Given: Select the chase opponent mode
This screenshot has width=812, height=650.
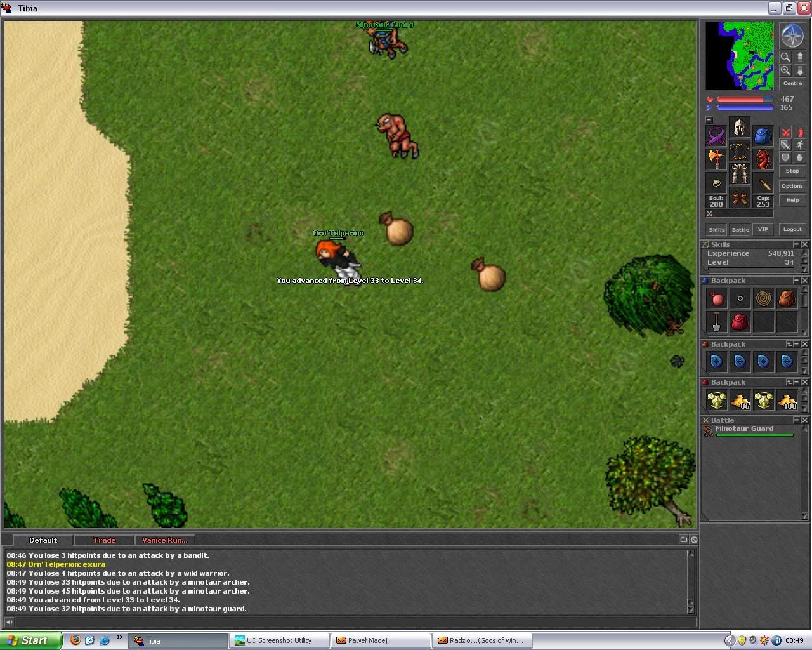Looking at the screenshot, I should 799,145.
